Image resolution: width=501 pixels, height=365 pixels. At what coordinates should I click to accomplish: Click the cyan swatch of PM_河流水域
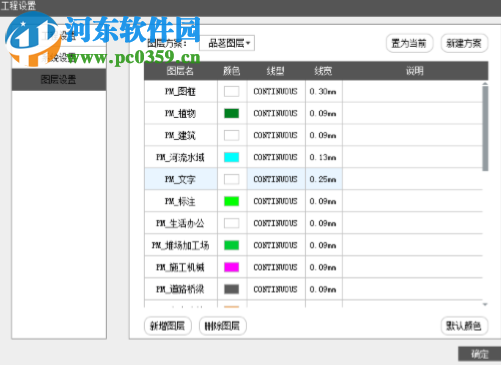pyautogui.click(x=231, y=157)
